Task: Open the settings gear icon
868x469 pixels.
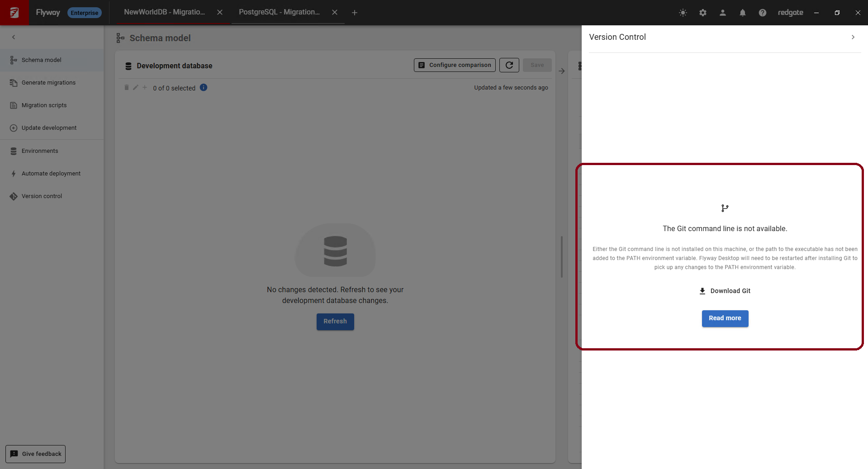Action: pyautogui.click(x=703, y=13)
